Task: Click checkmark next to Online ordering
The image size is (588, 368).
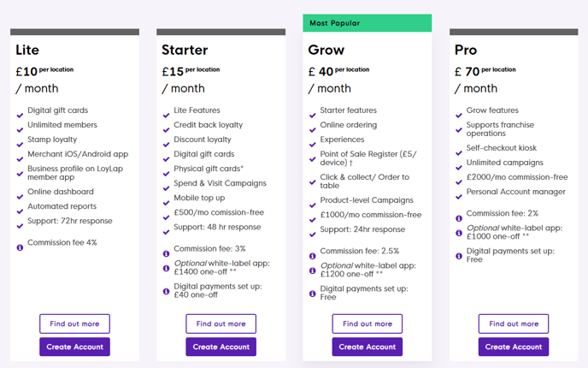Action: (x=313, y=130)
